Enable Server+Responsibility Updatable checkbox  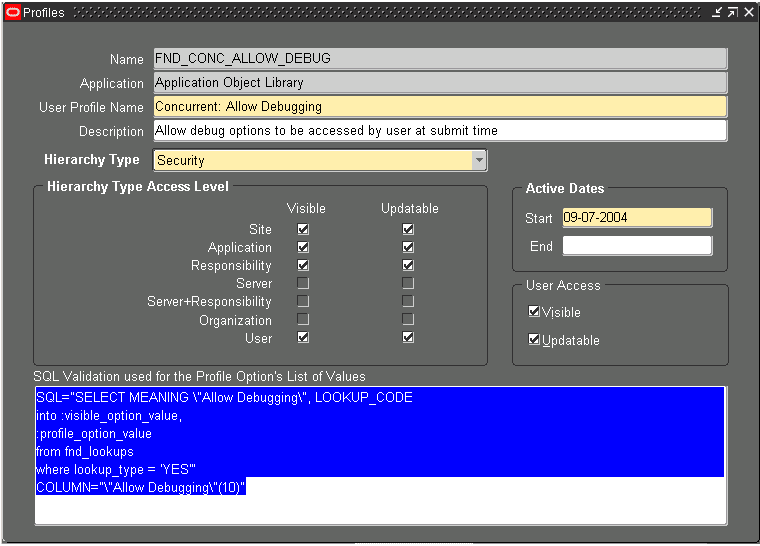408,301
